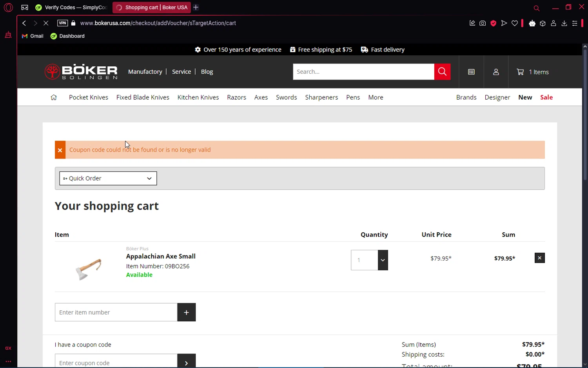Remove Appalachian Axe from cart
588x368 pixels.
pyautogui.click(x=539, y=258)
